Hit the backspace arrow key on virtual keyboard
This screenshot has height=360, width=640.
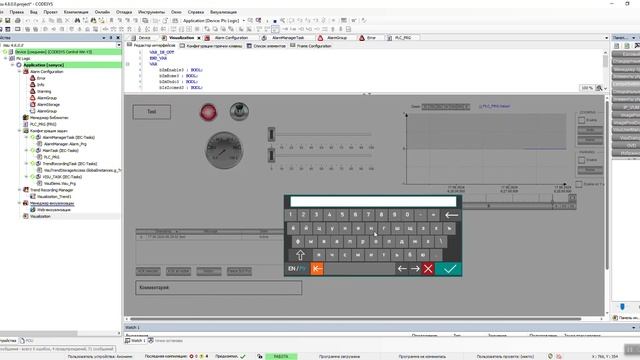pos(451,215)
